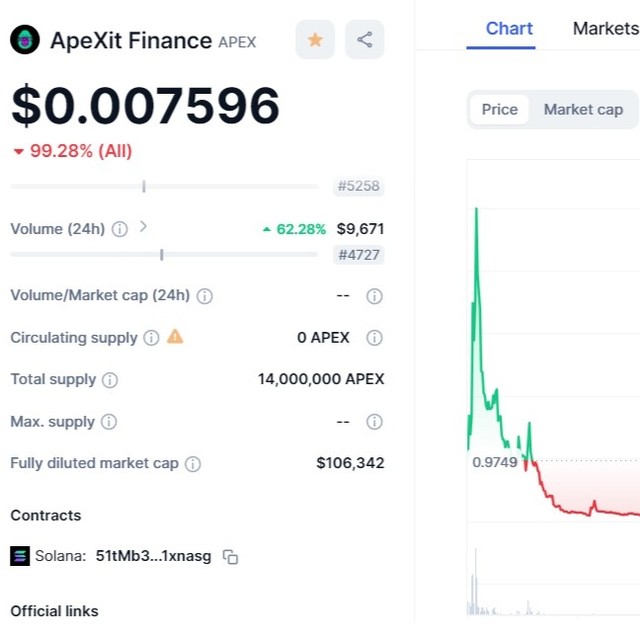The image size is (640, 640).
Task: Click the Solana chain logo icon
Action: pyautogui.click(x=20, y=556)
